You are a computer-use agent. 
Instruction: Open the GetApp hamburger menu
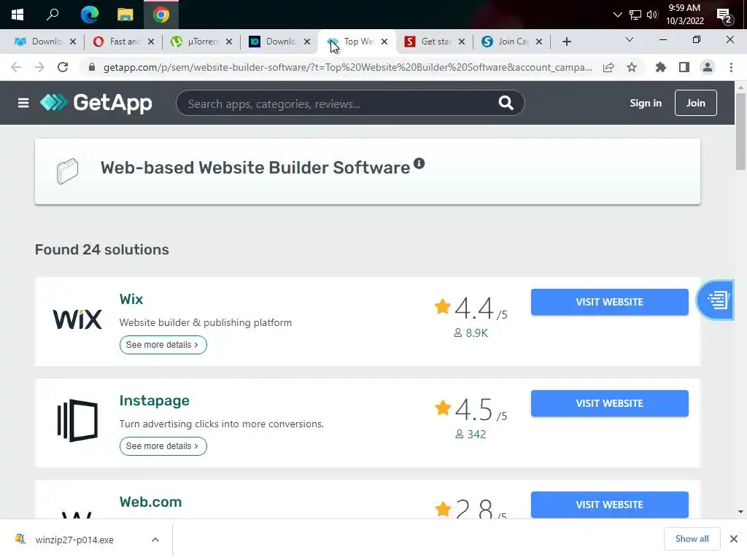pos(23,103)
